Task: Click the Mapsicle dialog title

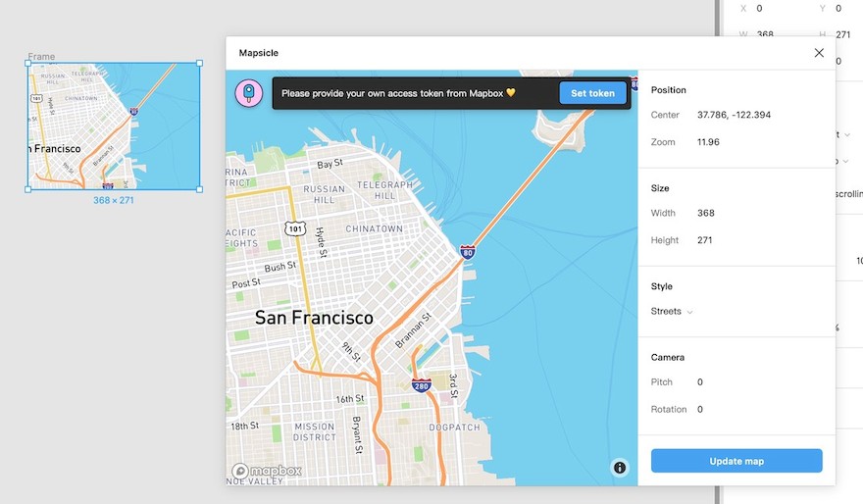Action: click(x=259, y=53)
